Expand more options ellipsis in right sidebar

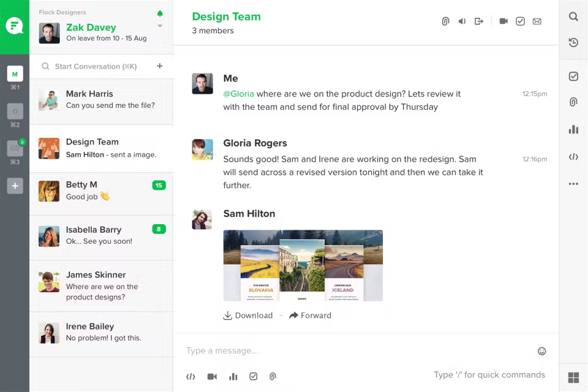[573, 184]
